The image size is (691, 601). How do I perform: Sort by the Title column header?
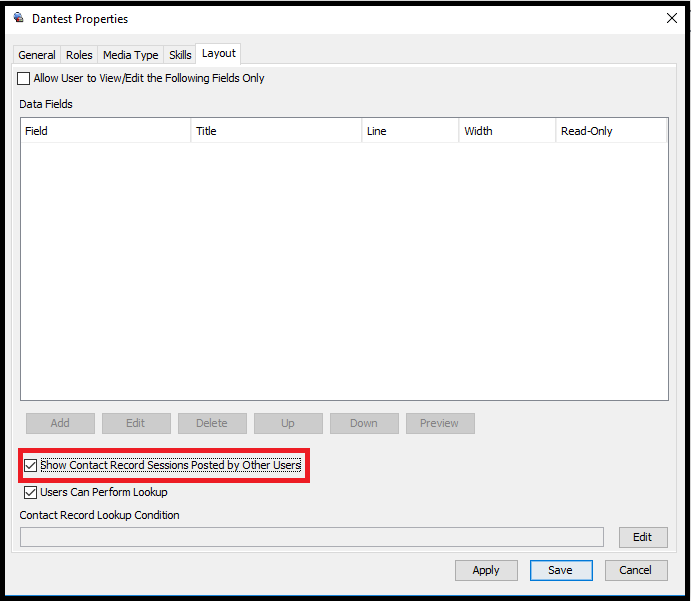276,131
